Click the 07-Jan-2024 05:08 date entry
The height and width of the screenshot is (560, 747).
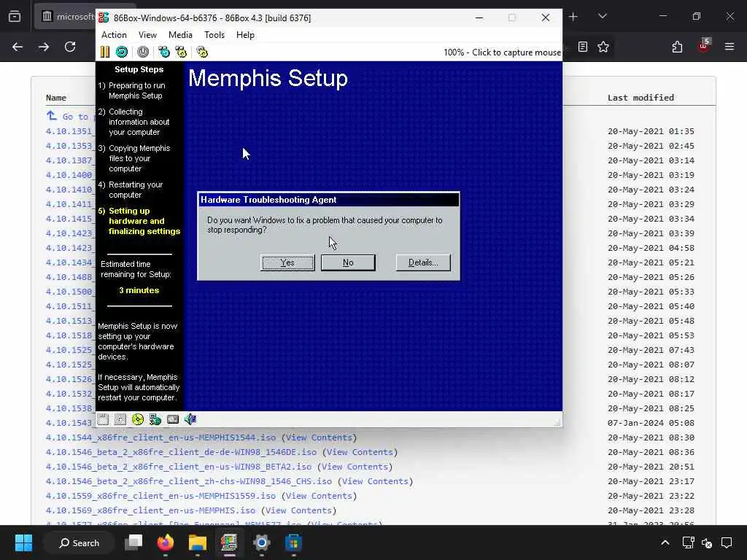tap(651, 423)
